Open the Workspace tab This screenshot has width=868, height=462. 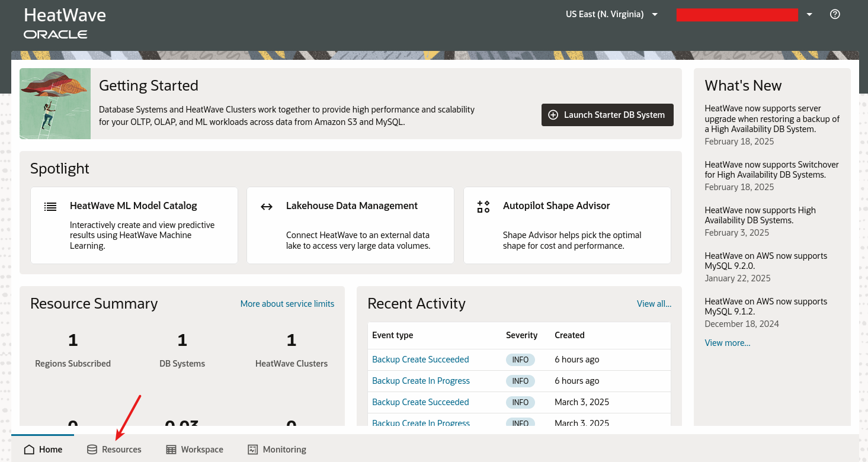point(195,450)
